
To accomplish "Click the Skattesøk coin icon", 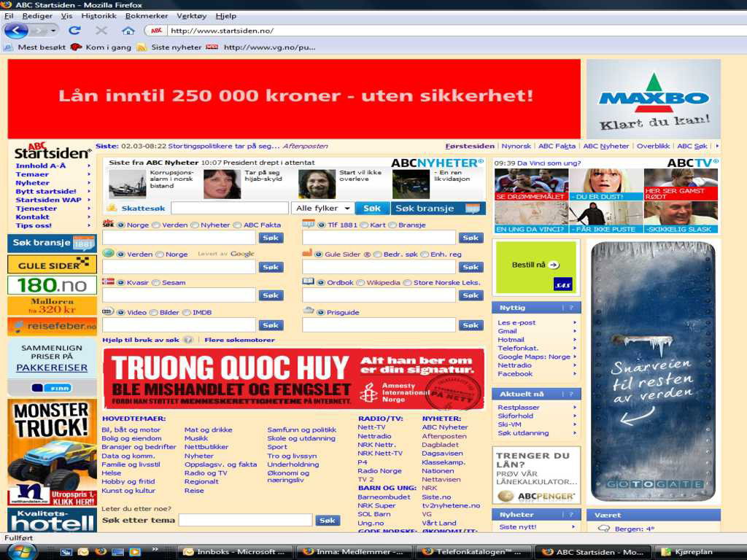I will pyautogui.click(x=112, y=208).
